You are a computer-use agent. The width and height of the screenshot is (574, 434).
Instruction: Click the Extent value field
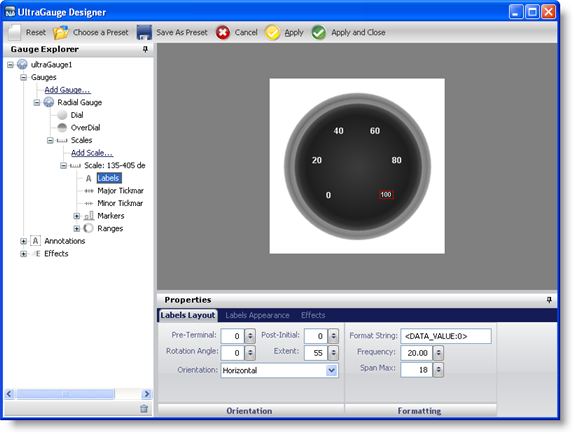tap(316, 353)
